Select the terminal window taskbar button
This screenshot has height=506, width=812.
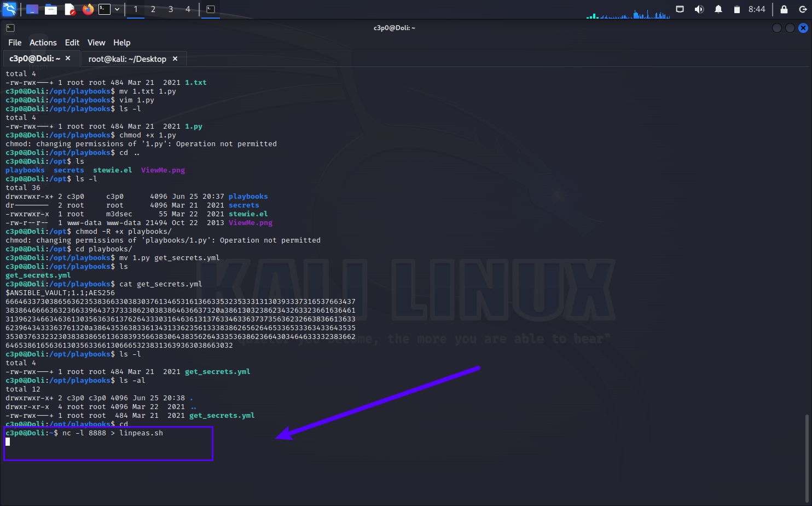pyautogui.click(x=211, y=9)
